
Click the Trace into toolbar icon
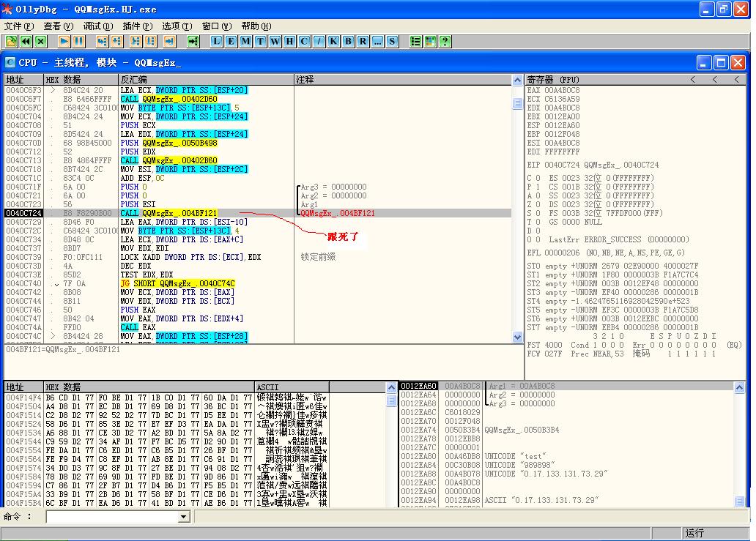(136, 42)
